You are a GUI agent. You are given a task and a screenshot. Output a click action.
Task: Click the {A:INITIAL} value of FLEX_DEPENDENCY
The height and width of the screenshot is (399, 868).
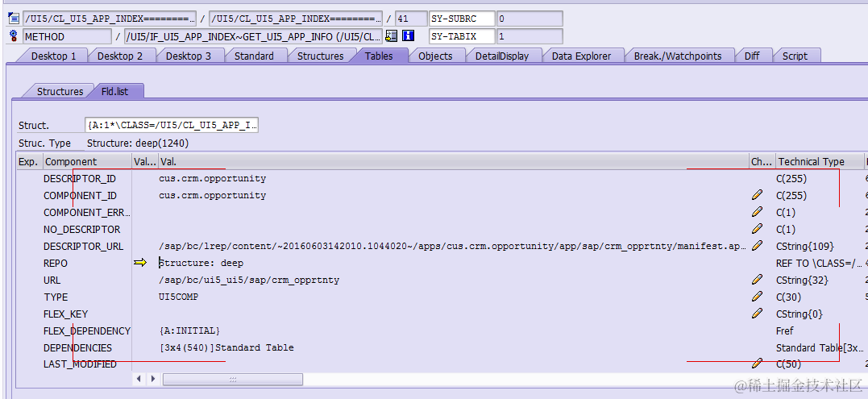189,330
